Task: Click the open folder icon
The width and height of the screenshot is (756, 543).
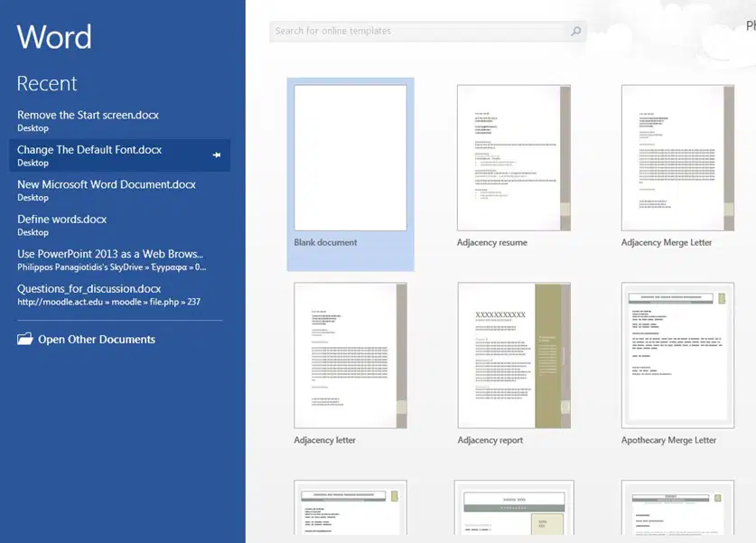Action: (25, 339)
